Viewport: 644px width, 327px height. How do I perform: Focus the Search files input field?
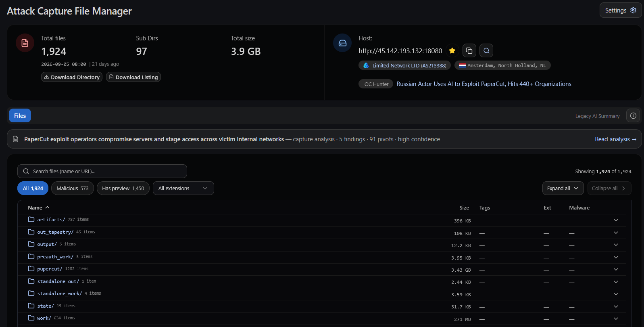(102, 171)
